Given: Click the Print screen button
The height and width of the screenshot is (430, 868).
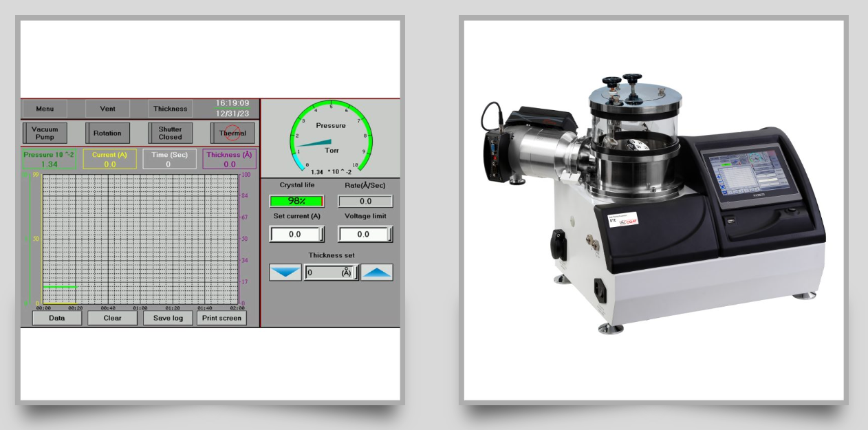Looking at the screenshot, I should pyautogui.click(x=221, y=318).
